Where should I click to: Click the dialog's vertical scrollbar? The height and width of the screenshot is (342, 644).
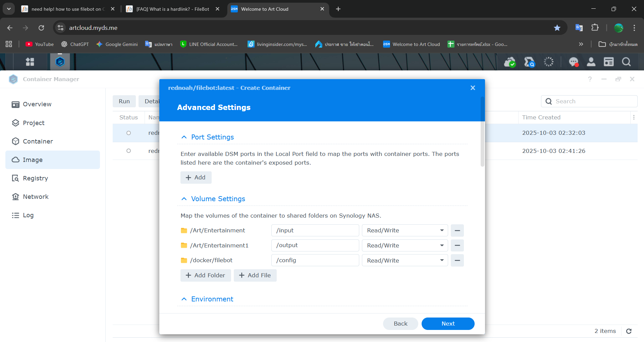tap(482, 131)
